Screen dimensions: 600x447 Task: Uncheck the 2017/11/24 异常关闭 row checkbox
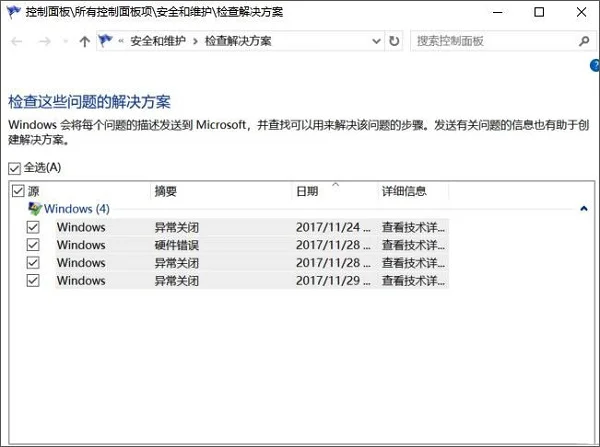coord(33,227)
